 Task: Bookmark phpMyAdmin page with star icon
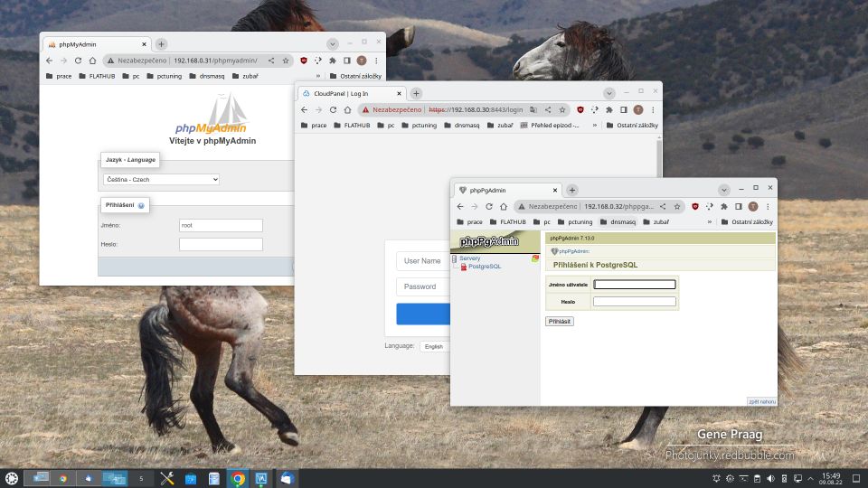(286, 61)
